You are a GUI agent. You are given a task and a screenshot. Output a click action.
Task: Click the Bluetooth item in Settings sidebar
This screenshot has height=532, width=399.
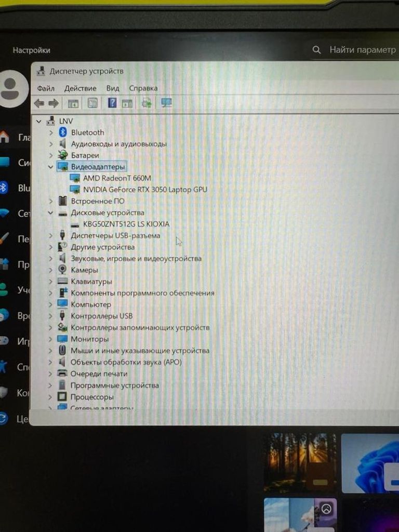point(15,188)
